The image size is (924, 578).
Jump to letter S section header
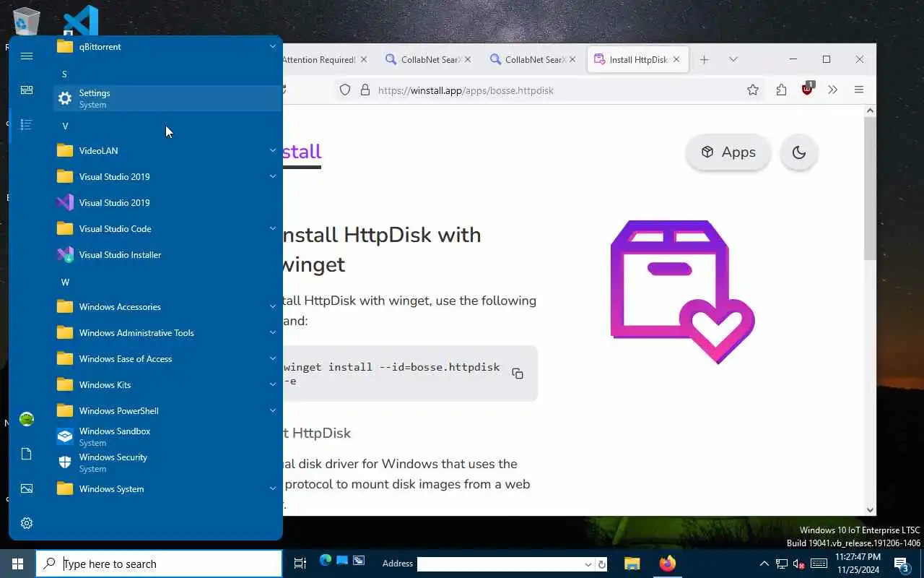tap(64, 74)
